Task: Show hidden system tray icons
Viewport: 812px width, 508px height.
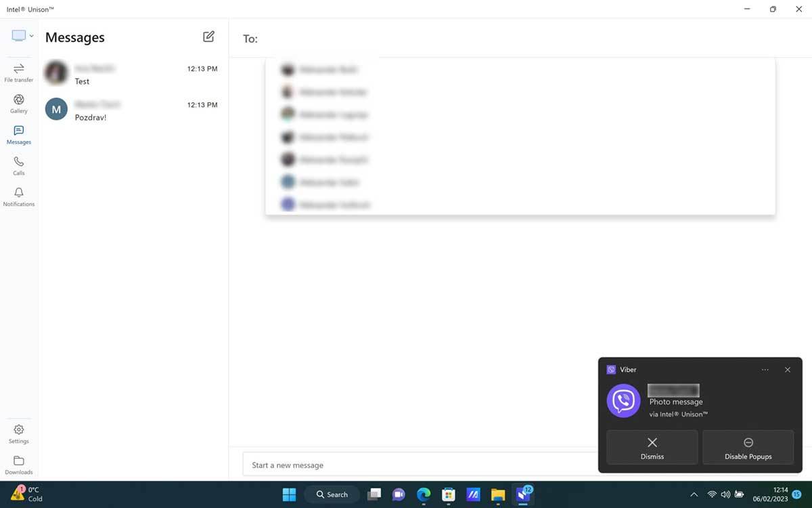Action: click(694, 494)
